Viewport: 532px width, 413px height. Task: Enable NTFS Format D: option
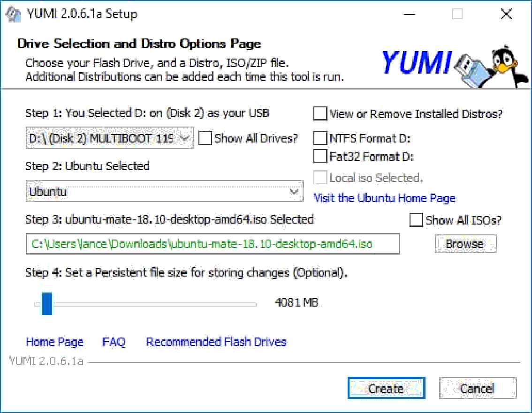click(320, 138)
